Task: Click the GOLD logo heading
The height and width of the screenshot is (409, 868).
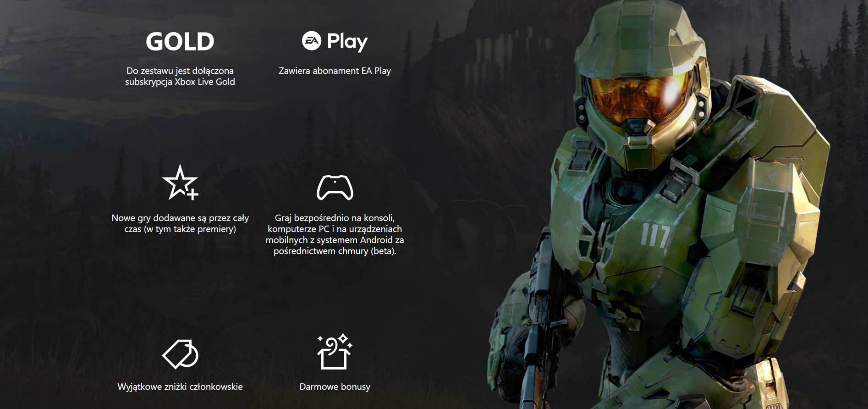Action: pos(180,42)
